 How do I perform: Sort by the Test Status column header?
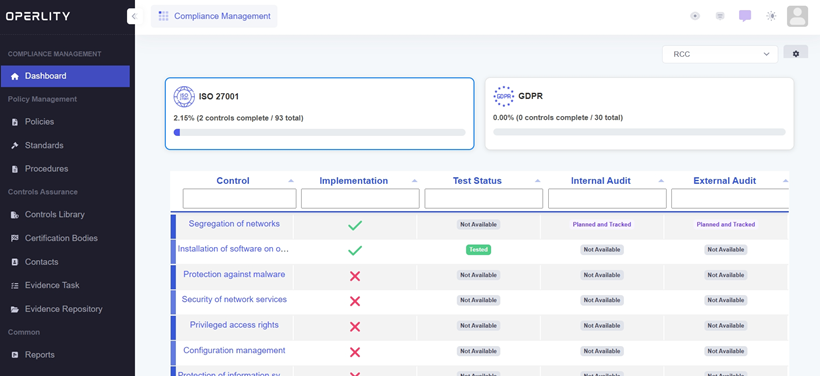click(477, 181)
